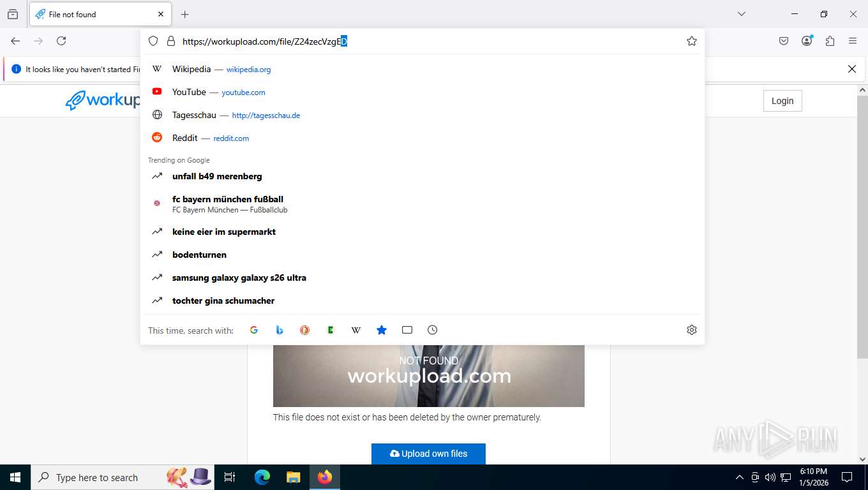868x490 pixels.
Task: Reload the current page
Action: pos(61,41)
